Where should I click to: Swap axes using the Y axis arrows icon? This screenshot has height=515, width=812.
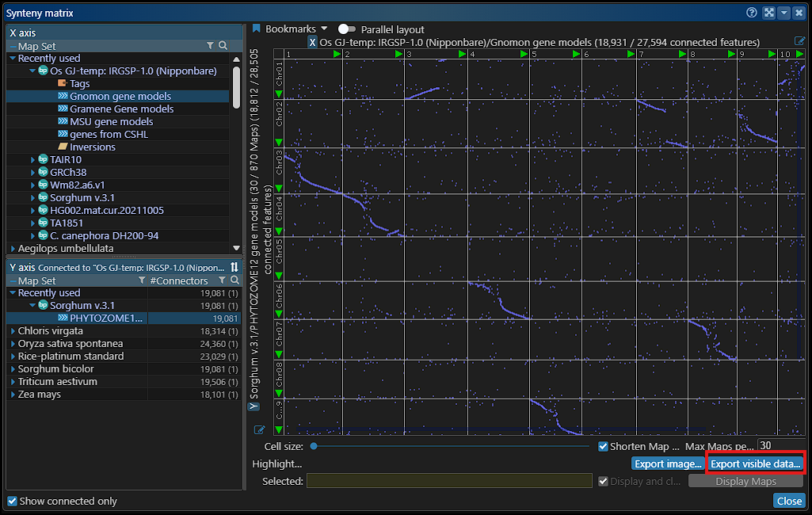pyautogui.click(x=234, y=267)
